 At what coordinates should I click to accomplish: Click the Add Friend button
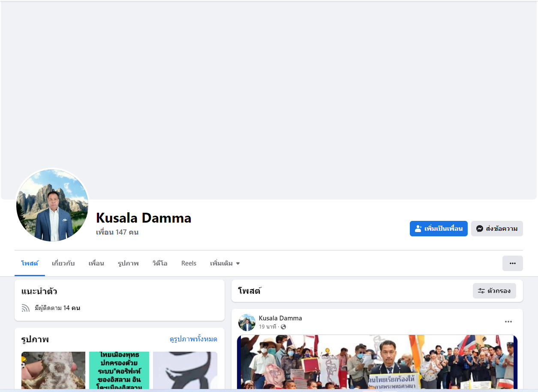click(x=439, y=229)
